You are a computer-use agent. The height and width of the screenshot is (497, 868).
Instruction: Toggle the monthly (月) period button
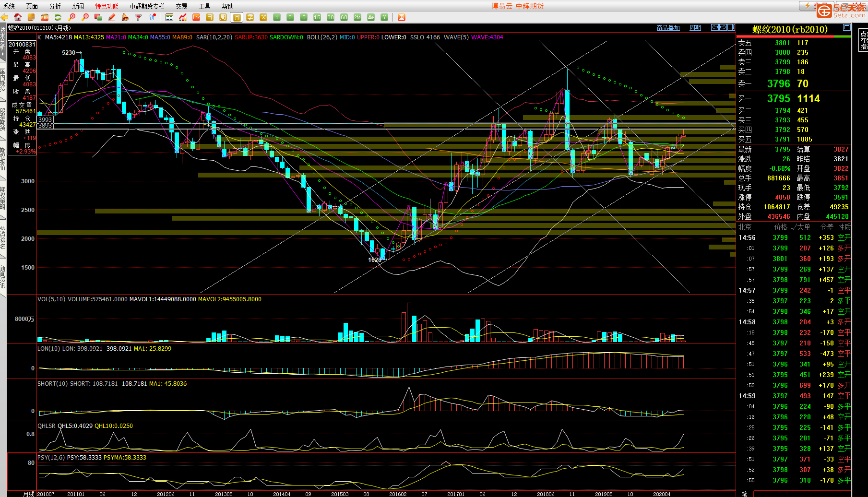(x=237, y=17)
